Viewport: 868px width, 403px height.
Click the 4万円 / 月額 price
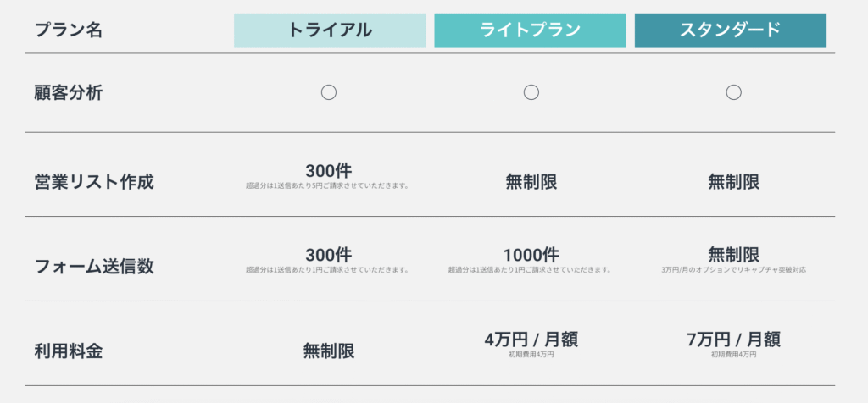[531, 340]
